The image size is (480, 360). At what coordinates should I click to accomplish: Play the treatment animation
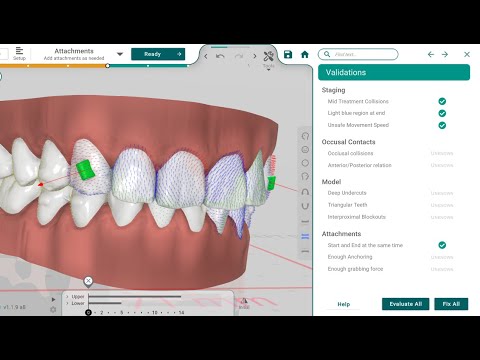[53, 299]
